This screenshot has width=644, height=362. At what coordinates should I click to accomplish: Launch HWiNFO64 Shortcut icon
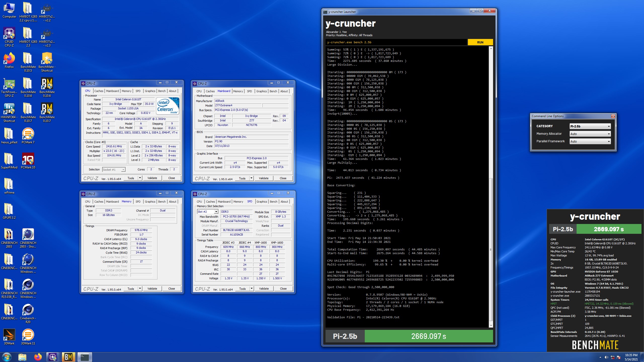pos(9,112)
